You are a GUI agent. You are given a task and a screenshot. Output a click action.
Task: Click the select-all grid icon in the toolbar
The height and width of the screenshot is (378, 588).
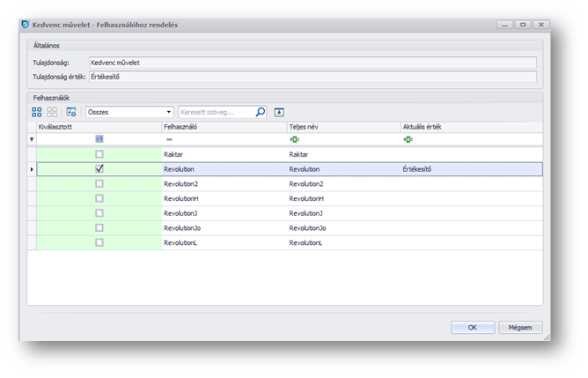[37, 113]
